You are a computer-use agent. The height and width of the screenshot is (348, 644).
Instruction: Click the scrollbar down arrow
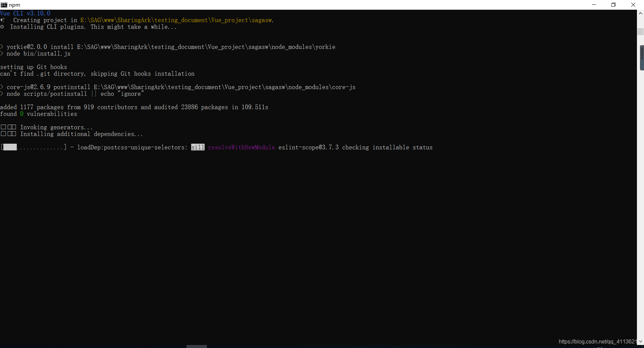tap(640, 342)
